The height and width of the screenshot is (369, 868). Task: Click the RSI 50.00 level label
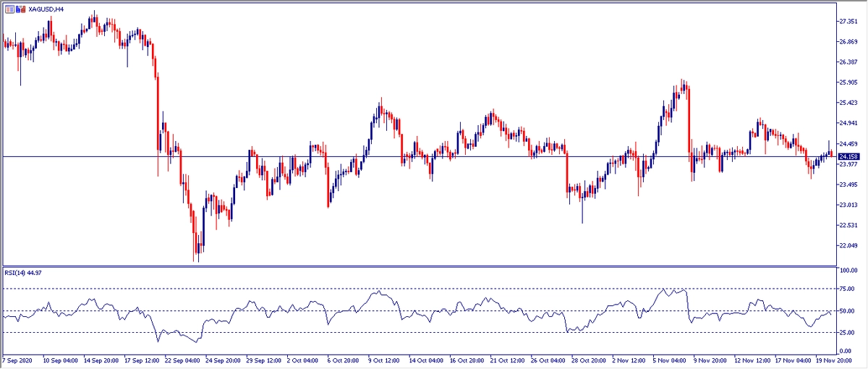(x=846, y=311)
